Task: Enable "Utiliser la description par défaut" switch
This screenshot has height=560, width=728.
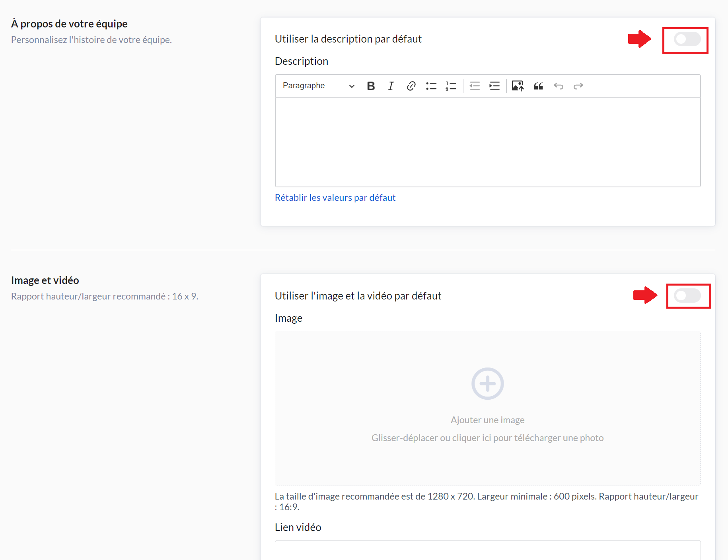Action: click(687, 39)
